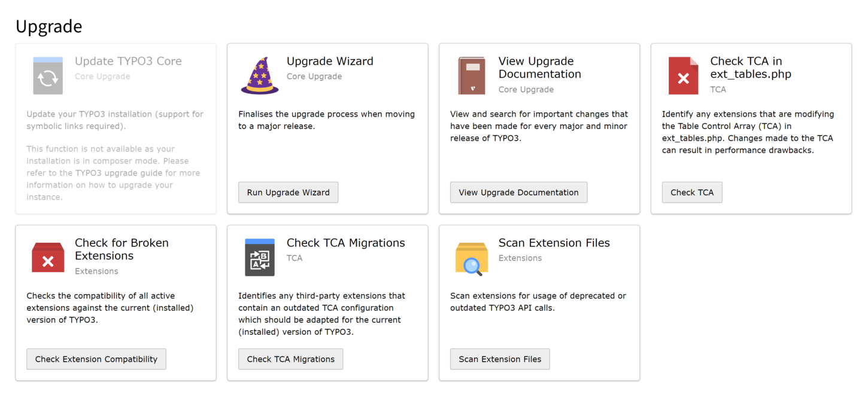Click the red file icon for Check TCA
Screen dimensions: 868x403
click(684, 75)
